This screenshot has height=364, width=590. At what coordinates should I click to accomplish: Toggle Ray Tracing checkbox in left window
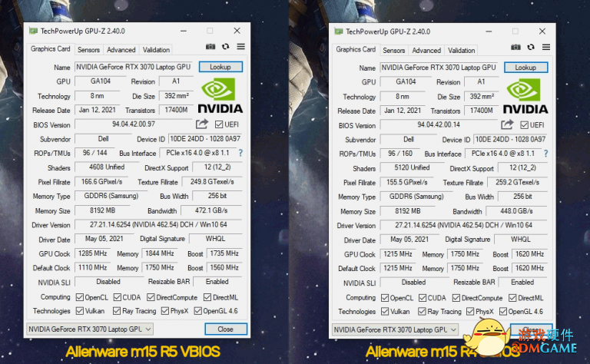coord(117,310)
